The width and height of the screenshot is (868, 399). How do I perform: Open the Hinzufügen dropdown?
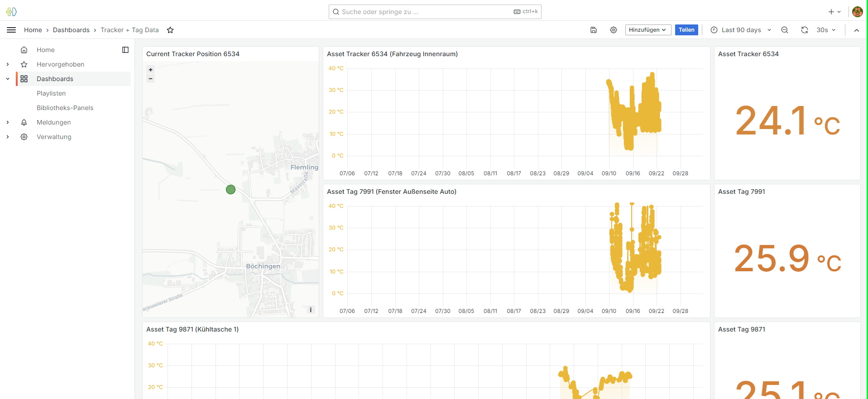click(647, 30)
